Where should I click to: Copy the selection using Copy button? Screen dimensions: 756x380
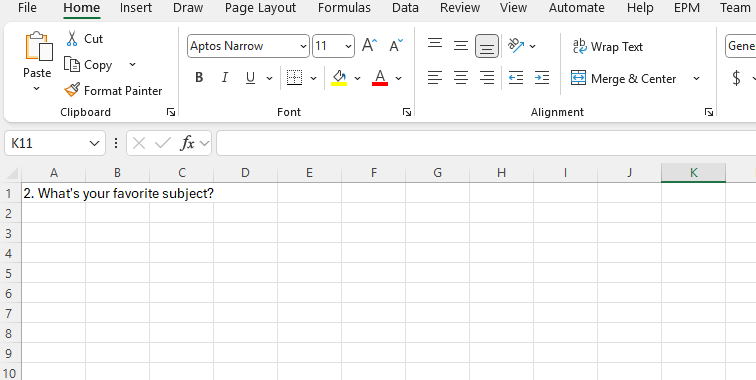coord(88,65)
